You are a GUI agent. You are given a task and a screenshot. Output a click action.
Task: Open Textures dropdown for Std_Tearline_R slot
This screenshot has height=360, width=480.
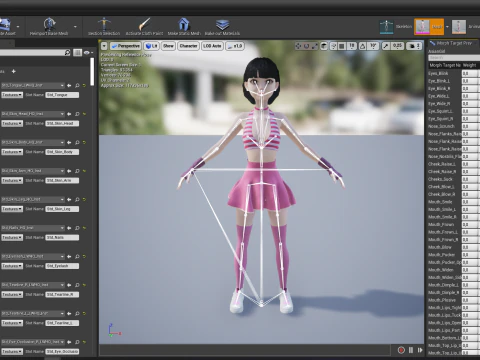tap(12, 295)
